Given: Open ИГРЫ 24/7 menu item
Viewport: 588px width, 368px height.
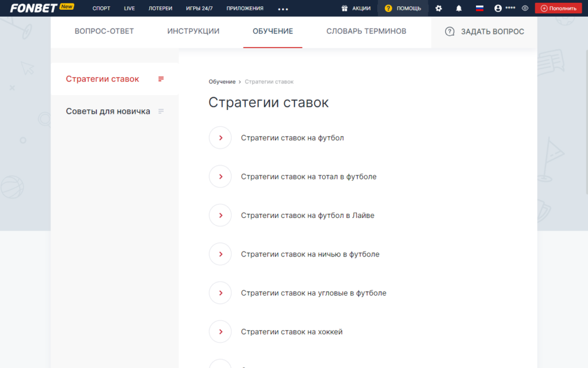Looking at the screenshot, I should (x=199, y=8).
